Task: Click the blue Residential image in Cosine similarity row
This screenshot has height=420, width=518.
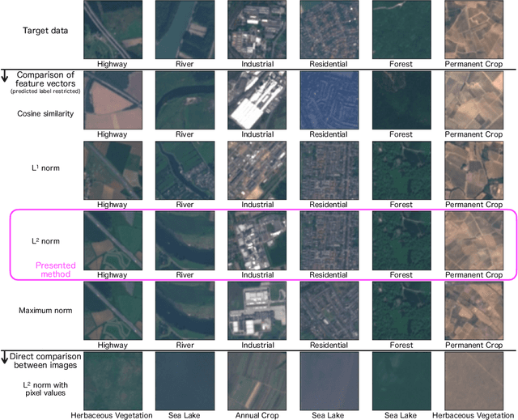Action: point(329,100)
